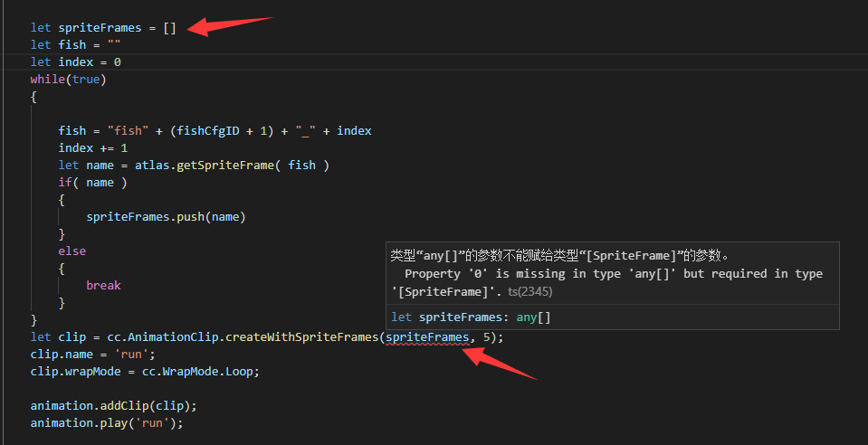
Task: Click the red-underlined spriteFrames argument
Action: click(x=427, y=337)
